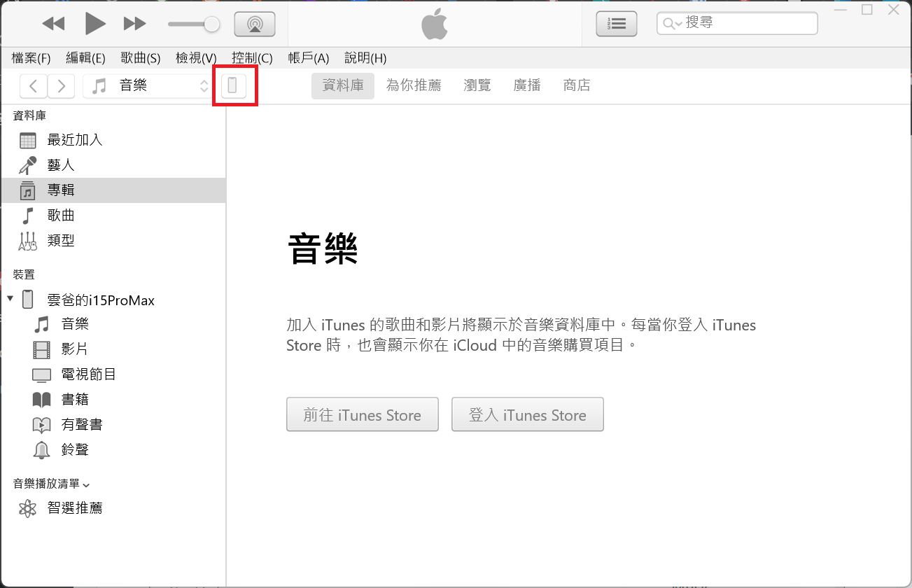This screenshot has width=912, height=588.
Task: Click the fast-forward next track button
Action: tap(134, 24)
